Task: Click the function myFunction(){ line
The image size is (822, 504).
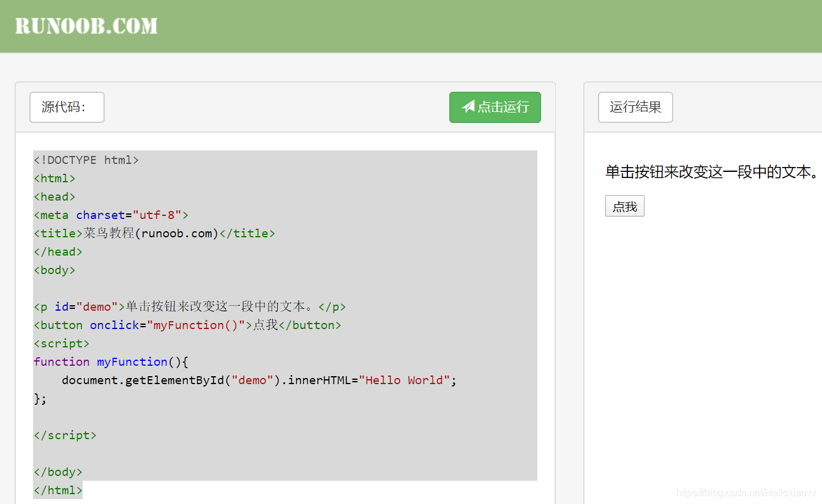Action: tap(111, 361)
